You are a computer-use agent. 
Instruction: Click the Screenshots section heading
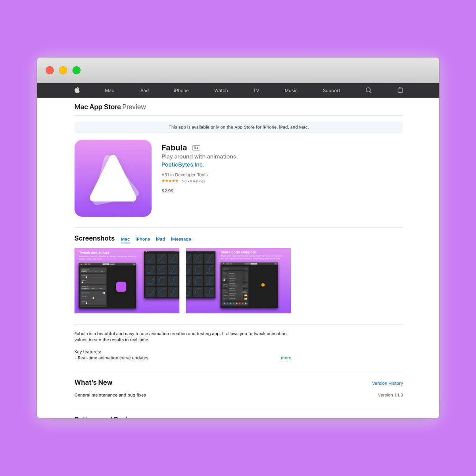coord(94,238)
